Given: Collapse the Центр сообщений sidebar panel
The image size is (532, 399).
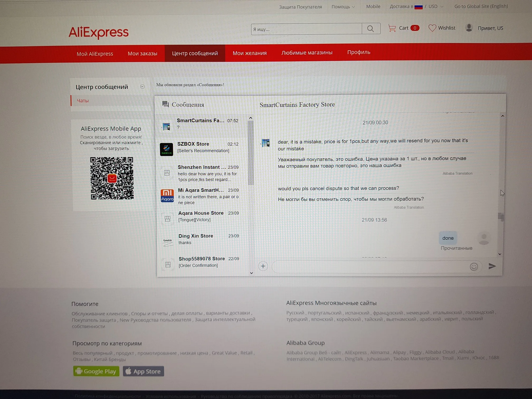Looking at the screenshot, I should tap(142, 87).
